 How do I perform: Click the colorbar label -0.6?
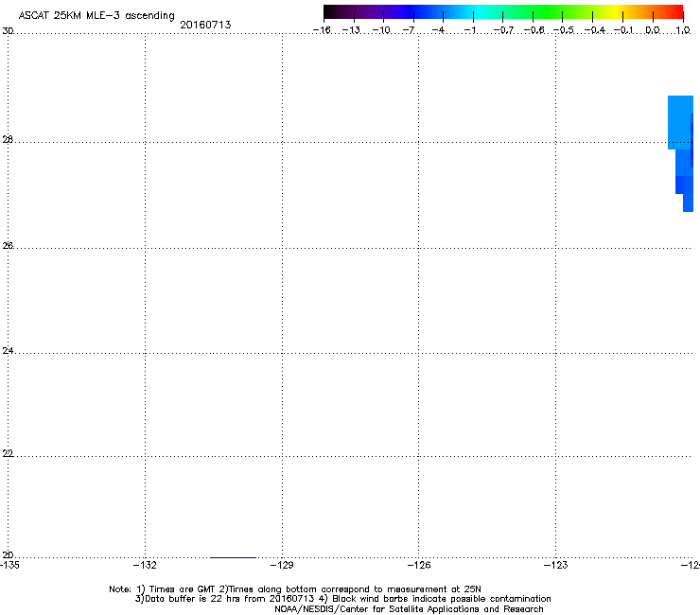(534, 30)
